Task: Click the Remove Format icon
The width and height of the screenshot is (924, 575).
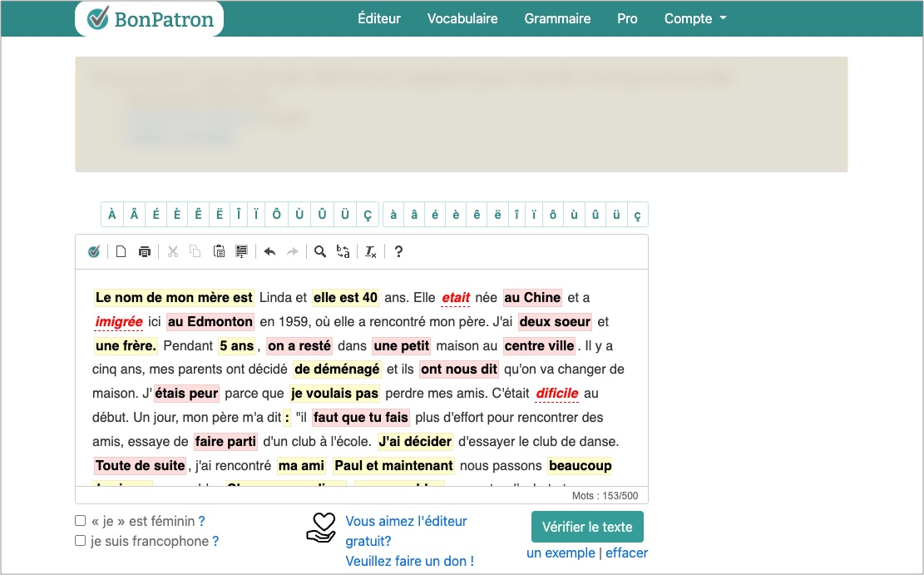Action: click(371, 252)
